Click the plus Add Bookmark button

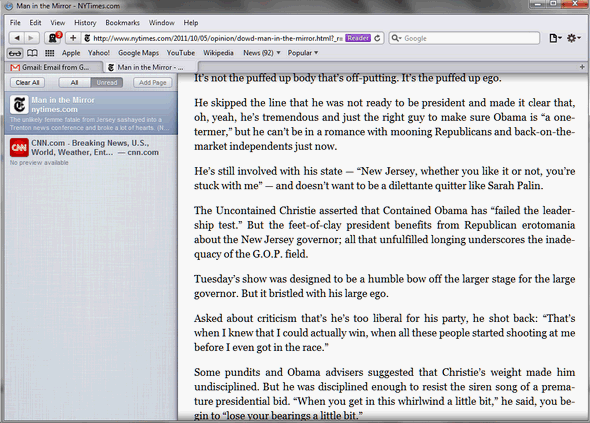[x=73, y=38]
